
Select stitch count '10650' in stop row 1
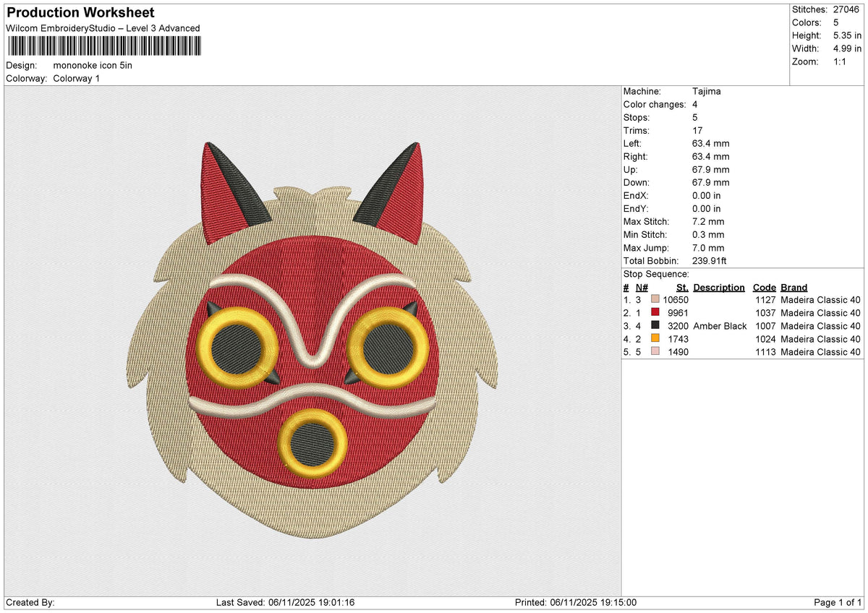(676, 300)
